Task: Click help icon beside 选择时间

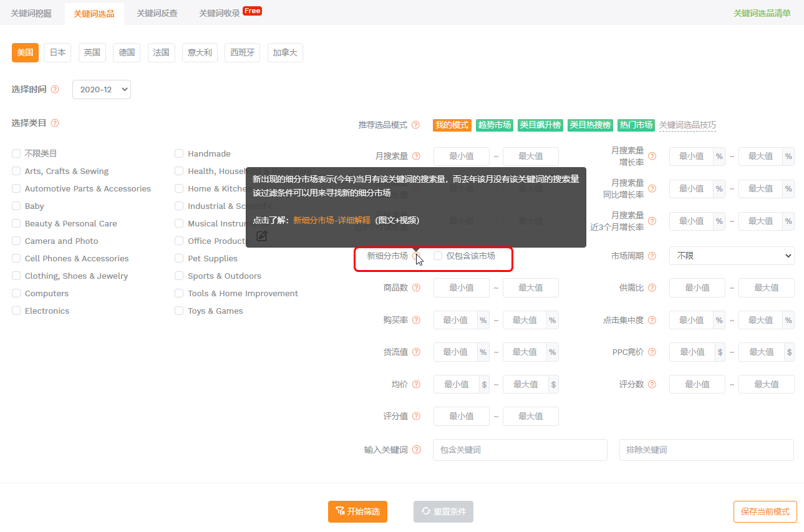Action: (55, 90)
